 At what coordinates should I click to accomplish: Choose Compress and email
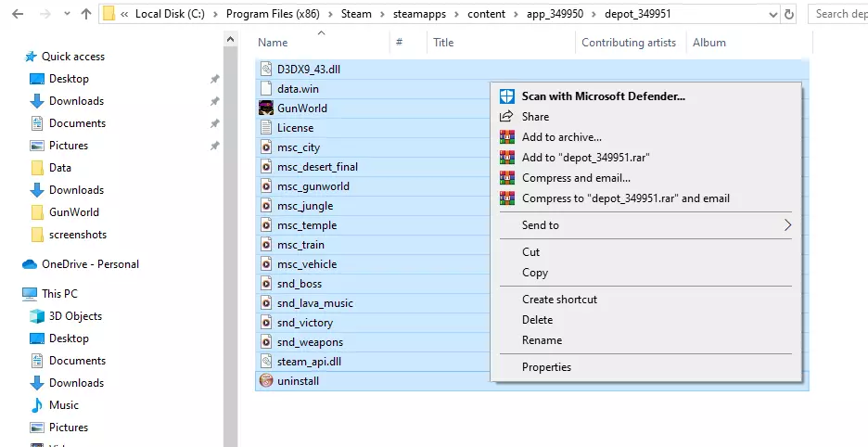tap(646, 178)
